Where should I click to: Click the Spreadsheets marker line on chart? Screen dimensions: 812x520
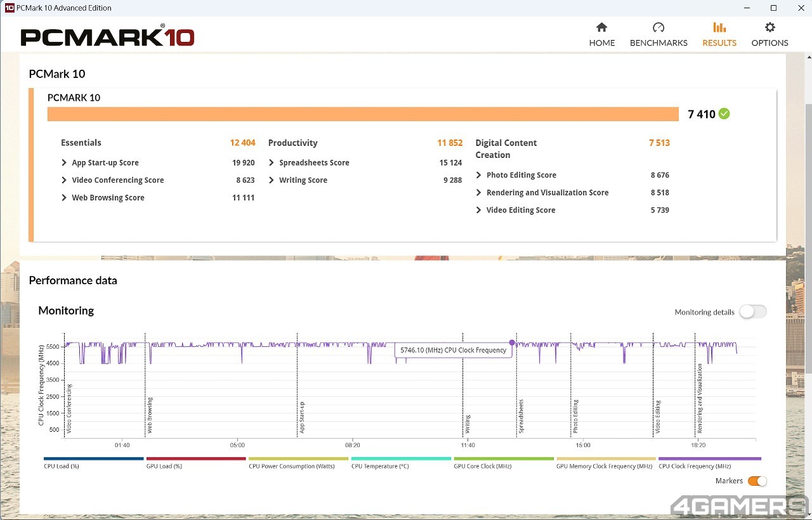click(516, 385)
